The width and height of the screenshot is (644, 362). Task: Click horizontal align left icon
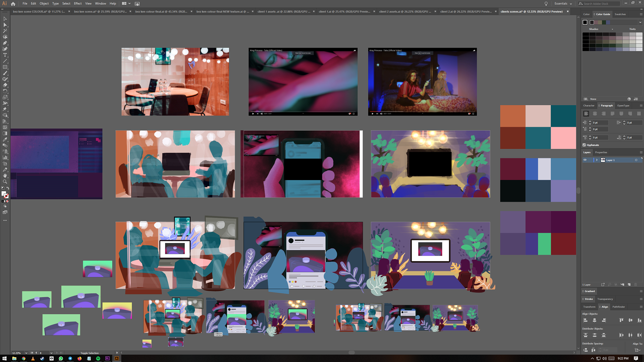585,320
